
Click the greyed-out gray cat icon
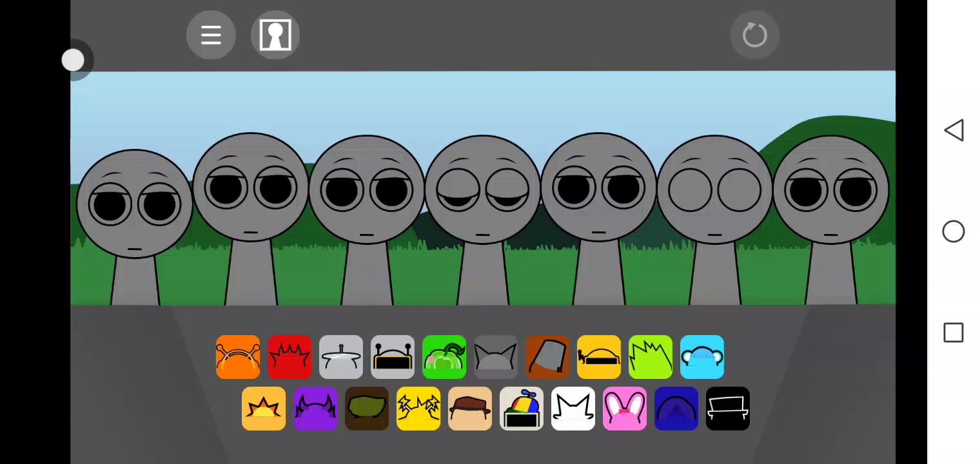click(496, 357)
